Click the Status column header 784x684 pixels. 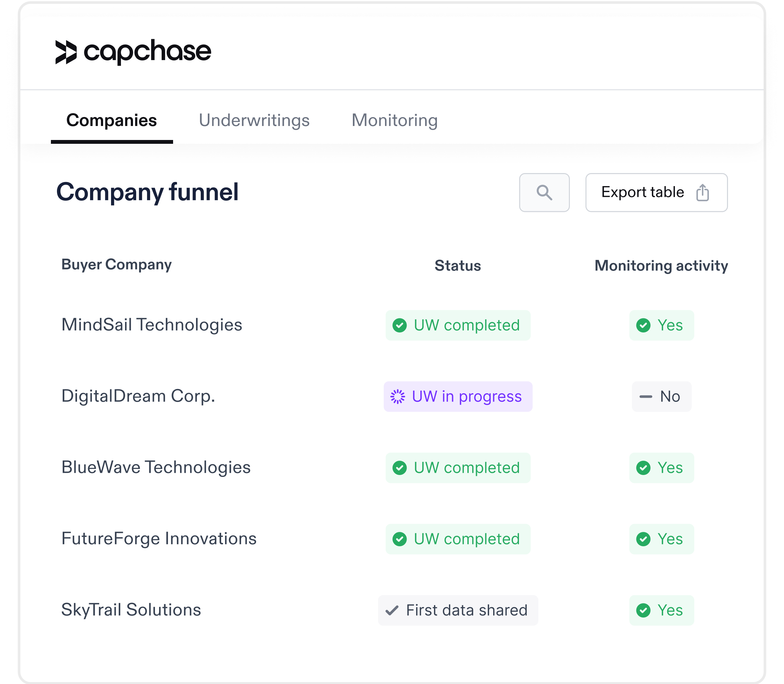coord(458,266)
